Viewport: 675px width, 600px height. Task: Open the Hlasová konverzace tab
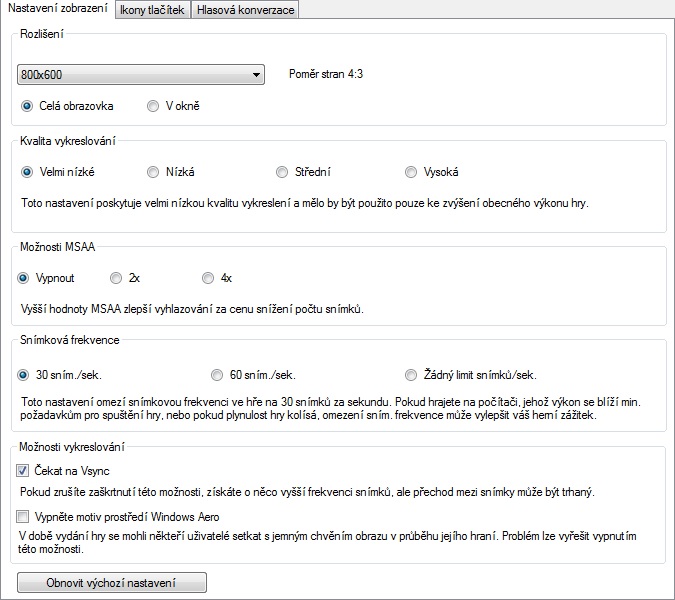[245, 10]
